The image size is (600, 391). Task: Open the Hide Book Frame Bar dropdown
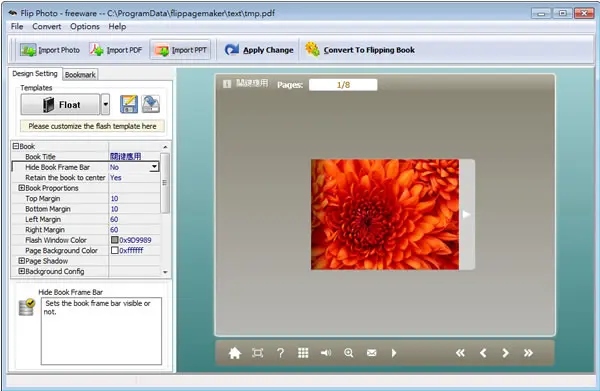(154, 167)
